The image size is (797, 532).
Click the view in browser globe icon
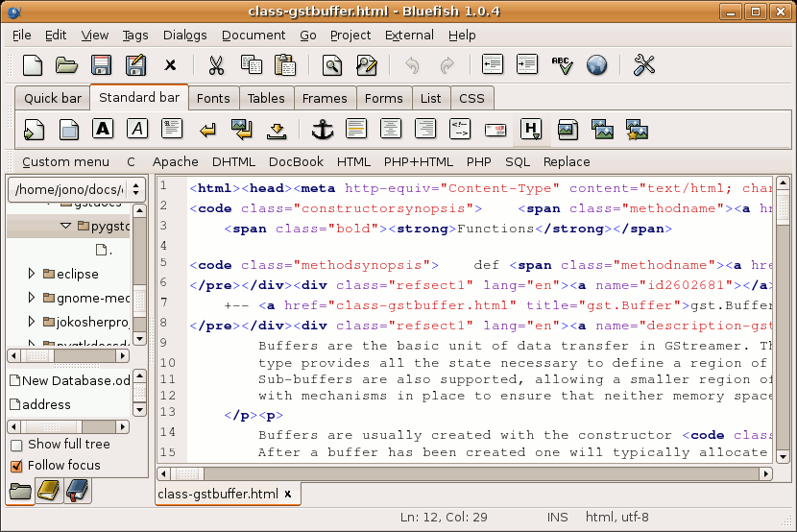[596, 65]
